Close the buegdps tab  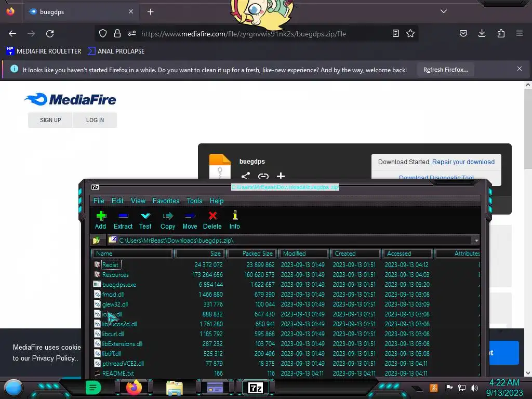[131, 11]
